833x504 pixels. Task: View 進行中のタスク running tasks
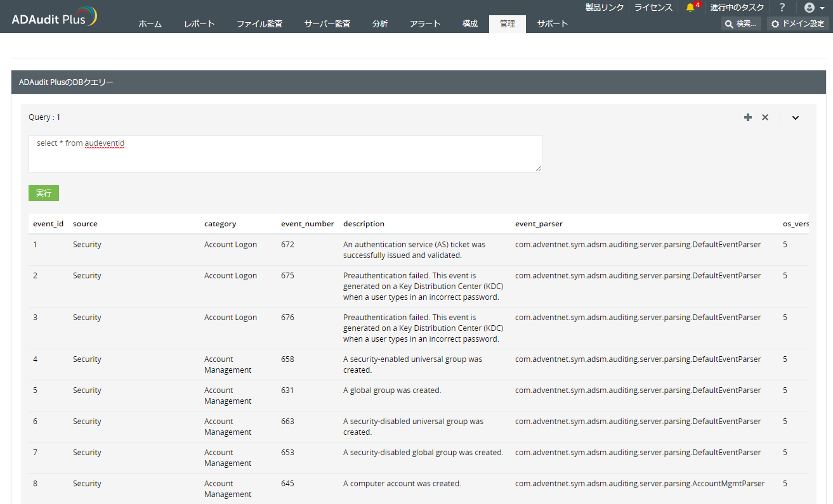(737, 8)
